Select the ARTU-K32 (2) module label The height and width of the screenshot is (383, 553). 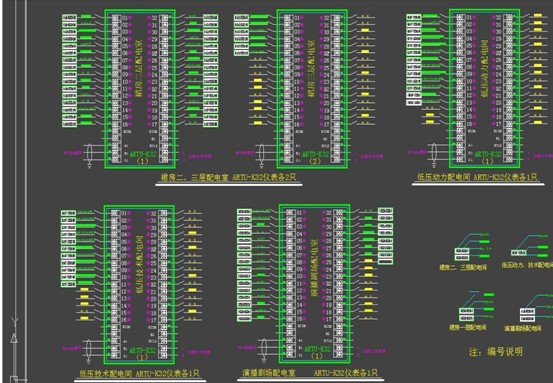tap(315, 158)
